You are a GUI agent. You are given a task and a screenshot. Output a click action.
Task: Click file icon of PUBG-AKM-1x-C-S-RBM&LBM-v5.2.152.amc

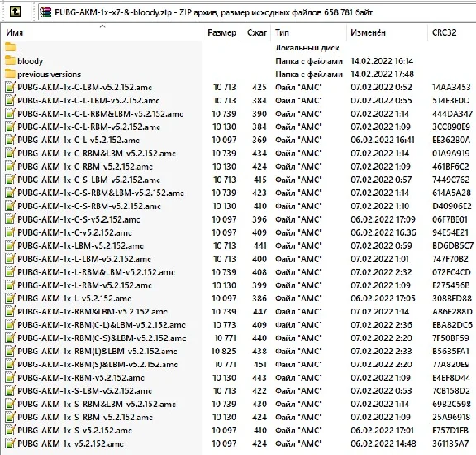click(10, 193)
